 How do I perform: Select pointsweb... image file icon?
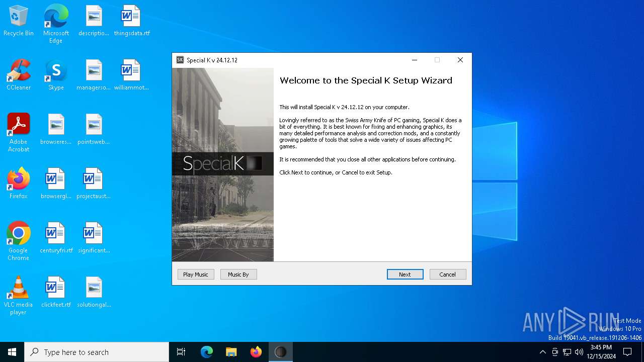[94, 129]
